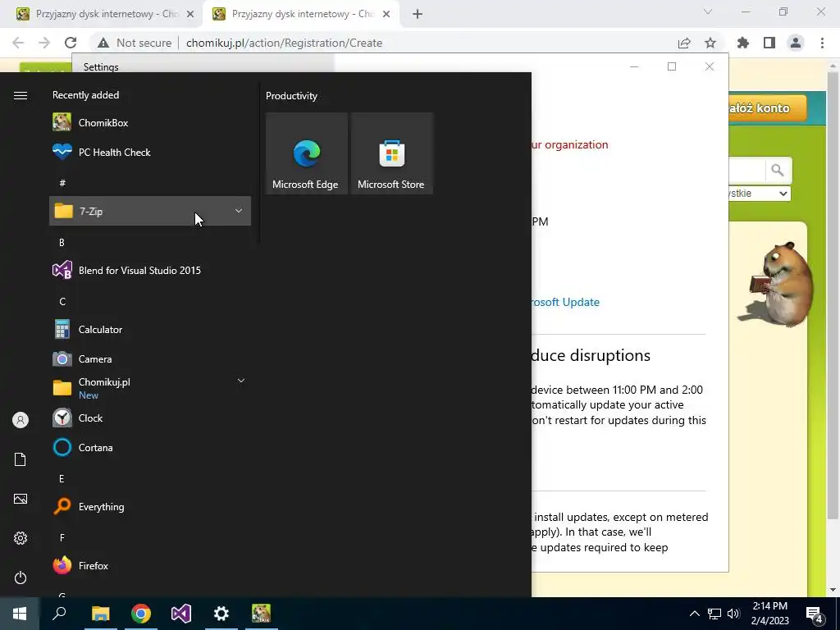Reload the Chrome page
Viewport: 840px width, 630px height.
click(x=71, y=43)
